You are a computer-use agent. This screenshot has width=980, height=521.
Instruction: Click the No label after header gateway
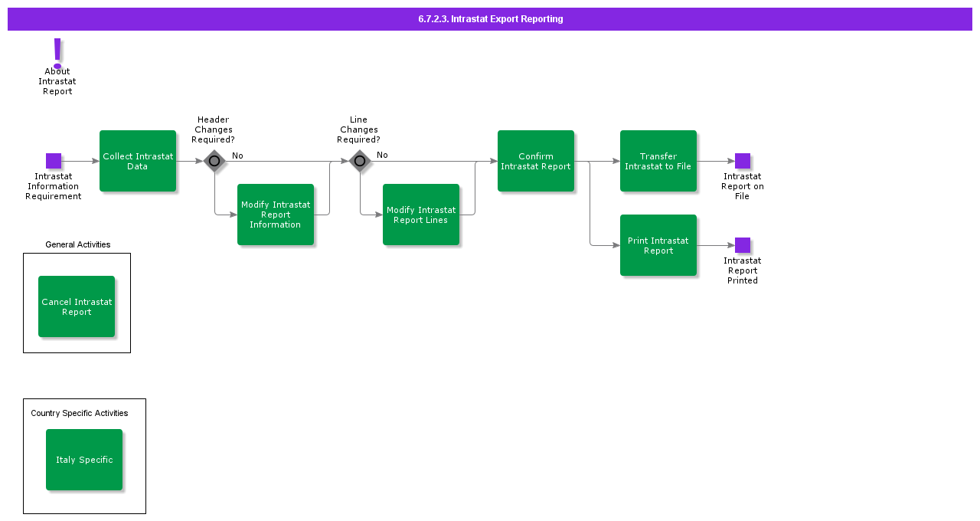[x=237, y=156]
